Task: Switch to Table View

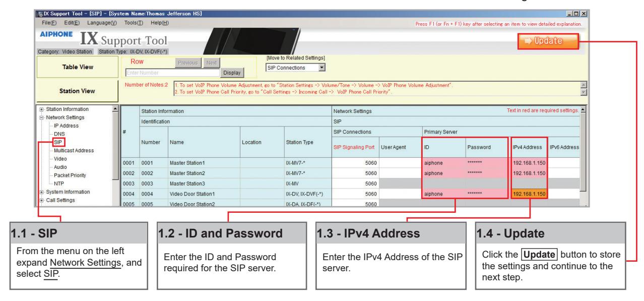Action: coord(77,66)
